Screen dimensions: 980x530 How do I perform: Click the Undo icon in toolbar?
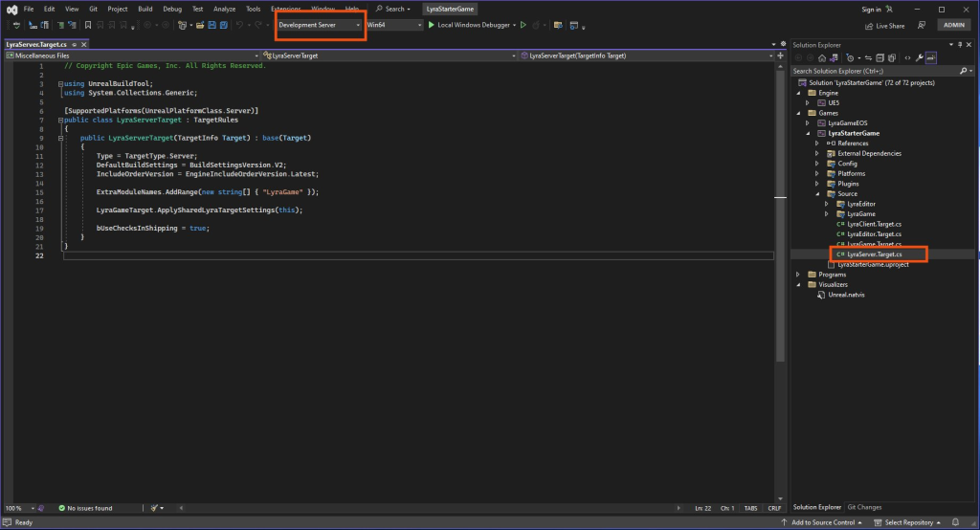[239, 25]
